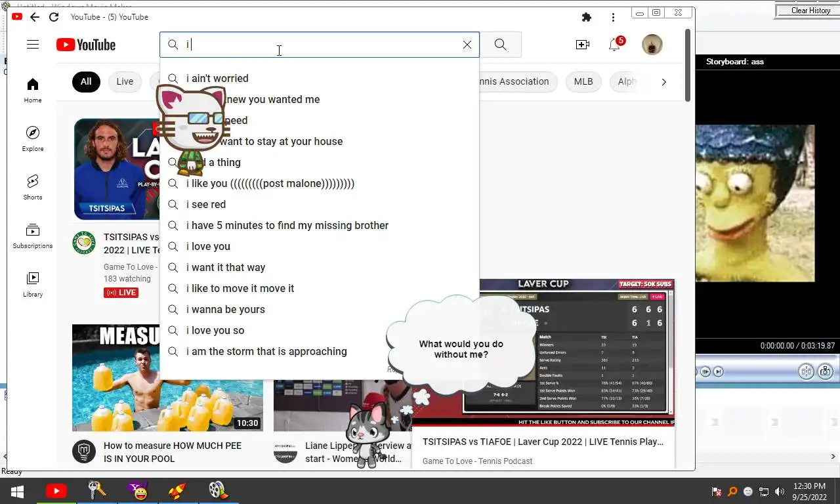The width and height of the screenshot is (840, 504).
Task: Open Explore in the sidebar
Action: click(33, 139)
